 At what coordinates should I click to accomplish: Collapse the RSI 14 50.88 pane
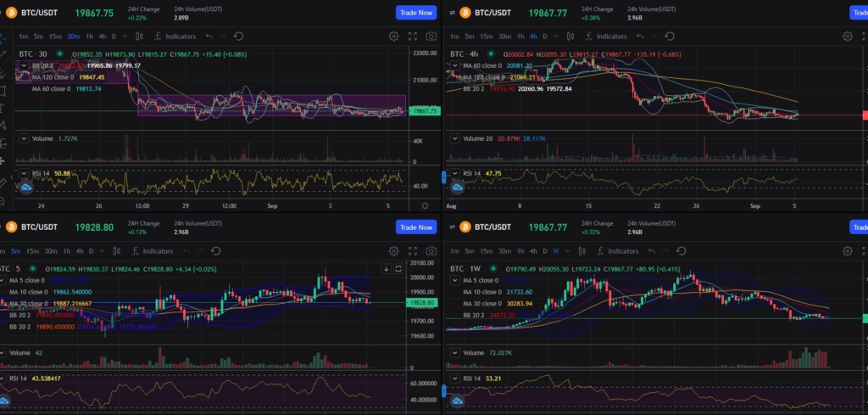pos(23,173)
